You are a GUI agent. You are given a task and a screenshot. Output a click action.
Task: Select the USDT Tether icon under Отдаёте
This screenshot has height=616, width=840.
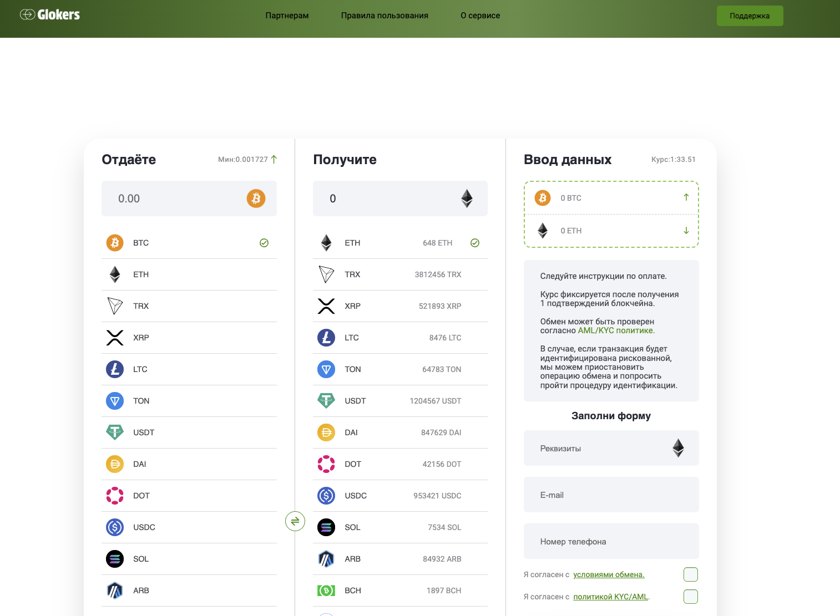click(x=115, y=432)
